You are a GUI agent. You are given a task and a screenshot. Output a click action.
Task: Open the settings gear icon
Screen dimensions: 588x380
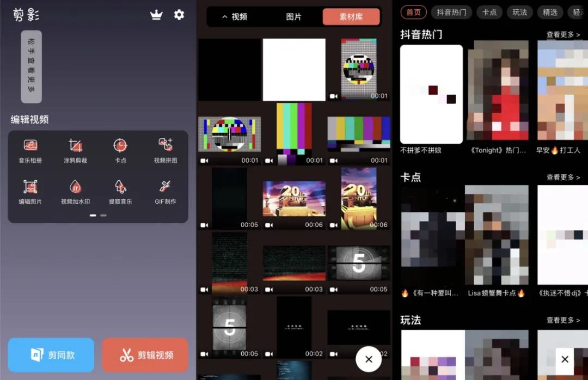tap(179, 15)
